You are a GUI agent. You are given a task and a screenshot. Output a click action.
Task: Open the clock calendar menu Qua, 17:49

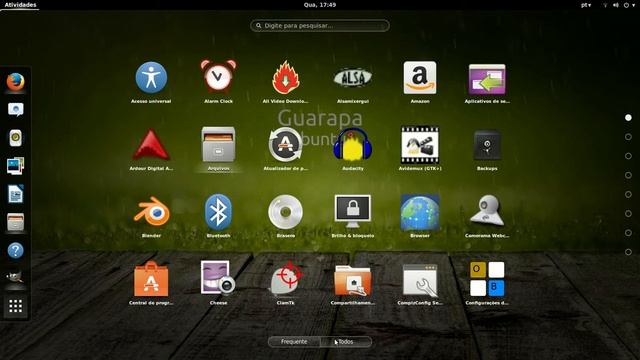coord(320,5)
